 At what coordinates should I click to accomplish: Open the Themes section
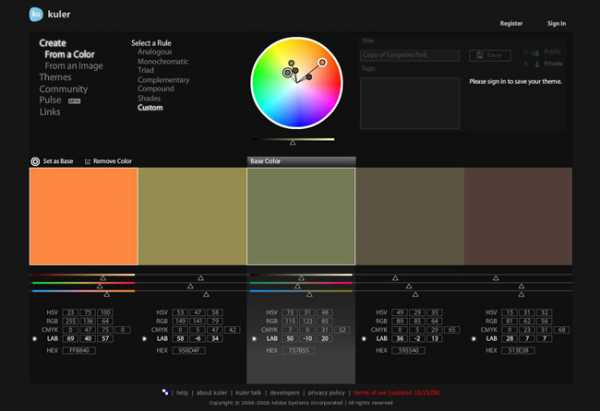click(x=55, y=77)
